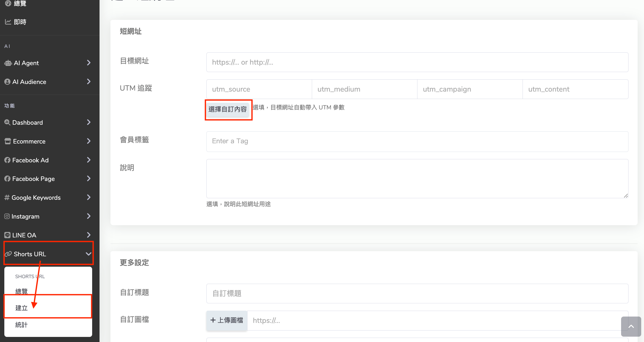
Task: Click the Instagram camera icon
Action: [7, 216]
